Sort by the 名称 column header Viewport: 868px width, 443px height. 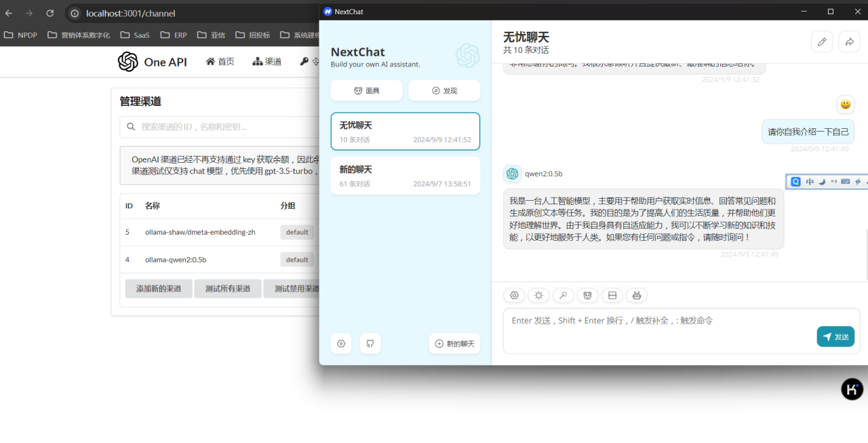pos(153,206)
